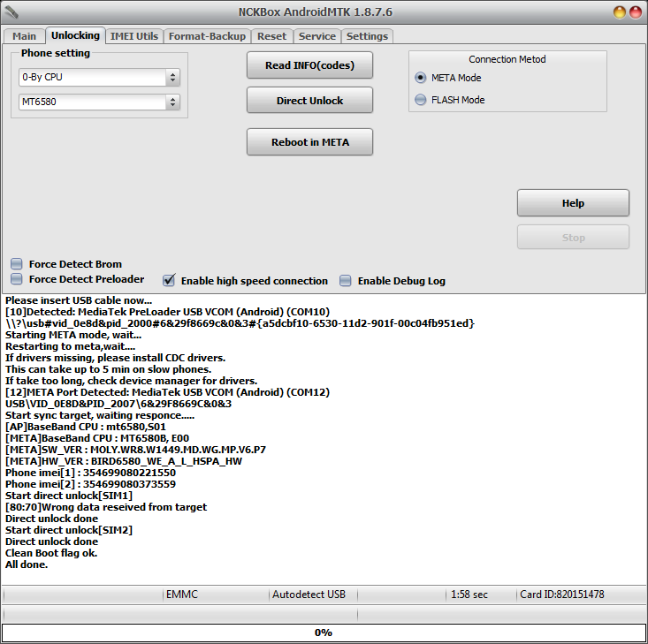Click the 0% progress bar
The height and width of the screenshot is (644, 648).
(324, 633)
